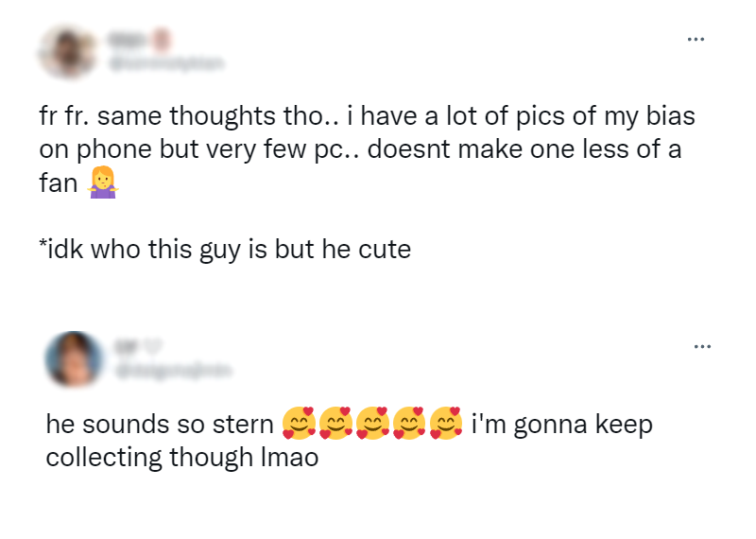Click the second tweet author's profile picture
This screenshot has width=756, height=539.
click(x=75, y=359)
